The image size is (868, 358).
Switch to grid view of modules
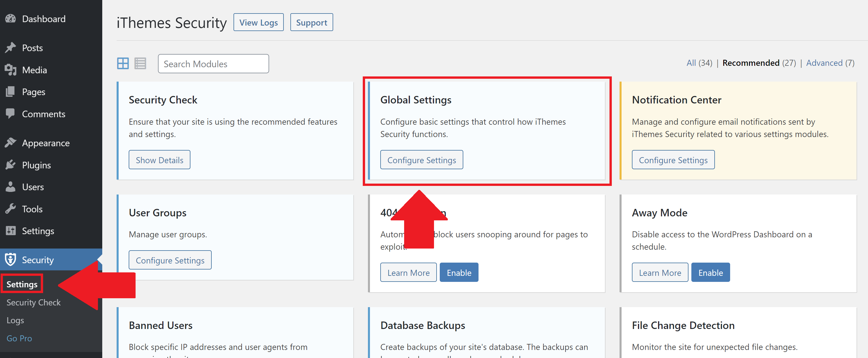tap(123, 63)
